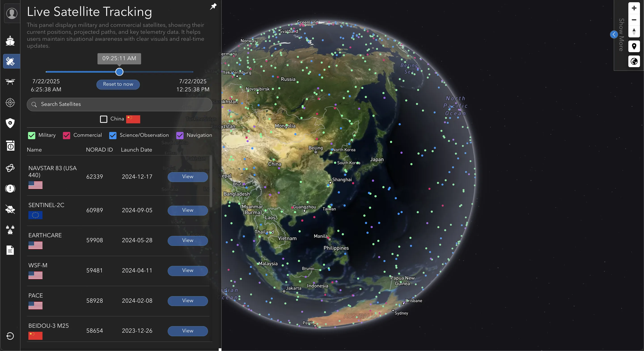Pin the Live Satellite Tracking panel

pos(213,6)
